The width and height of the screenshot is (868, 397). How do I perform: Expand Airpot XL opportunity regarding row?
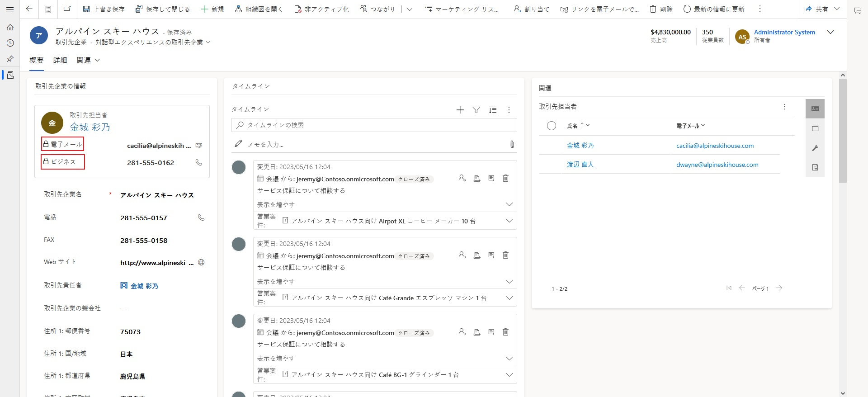click(509, 221)
